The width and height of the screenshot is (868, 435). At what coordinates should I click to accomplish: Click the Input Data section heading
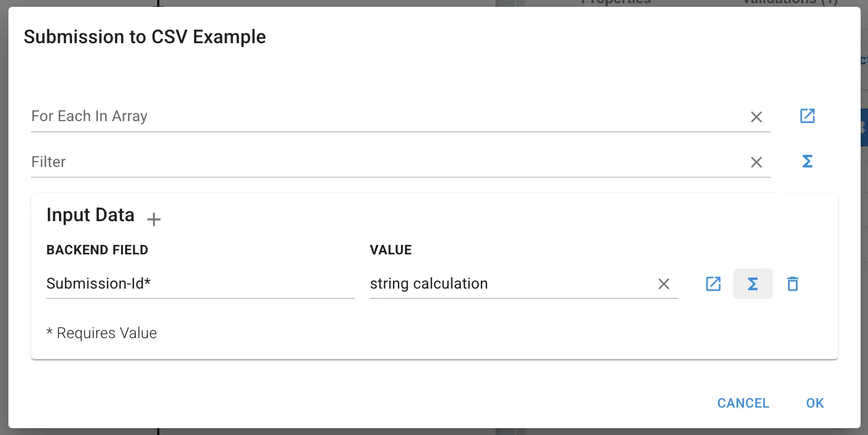tap(90, 215)
